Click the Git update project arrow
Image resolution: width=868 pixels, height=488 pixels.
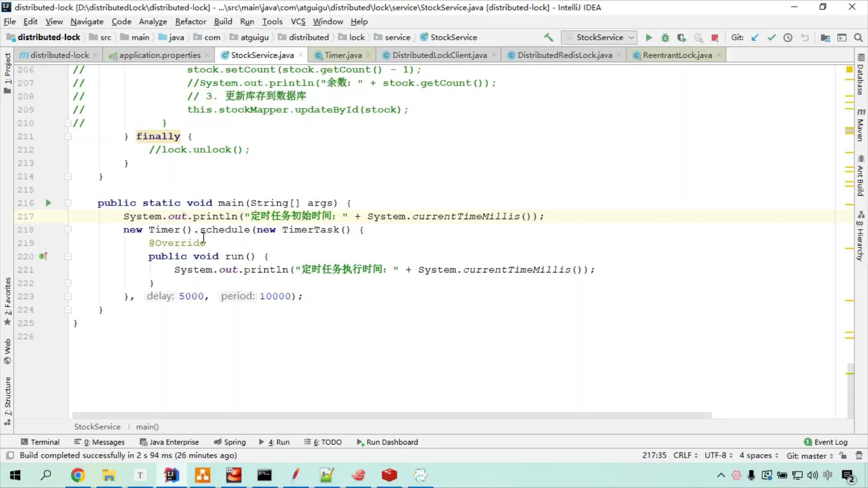(x=755, y=38)
